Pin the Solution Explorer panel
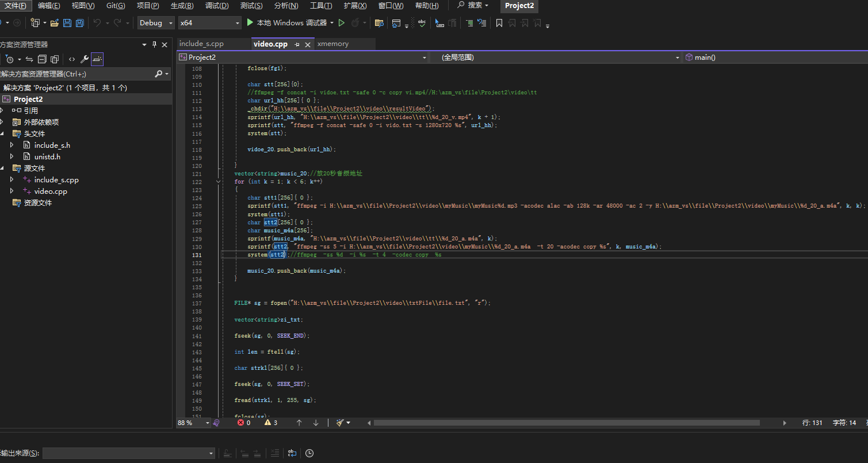Viewport: 868px width, 463px height. pyautogui.click(x=154, y=44)
